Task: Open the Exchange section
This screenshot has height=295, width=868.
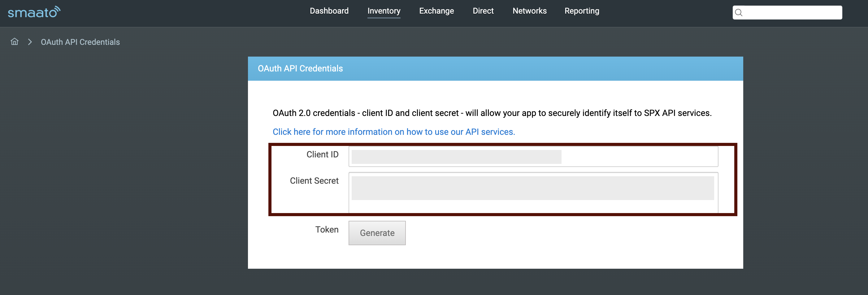Action: [x=436, y=11]
